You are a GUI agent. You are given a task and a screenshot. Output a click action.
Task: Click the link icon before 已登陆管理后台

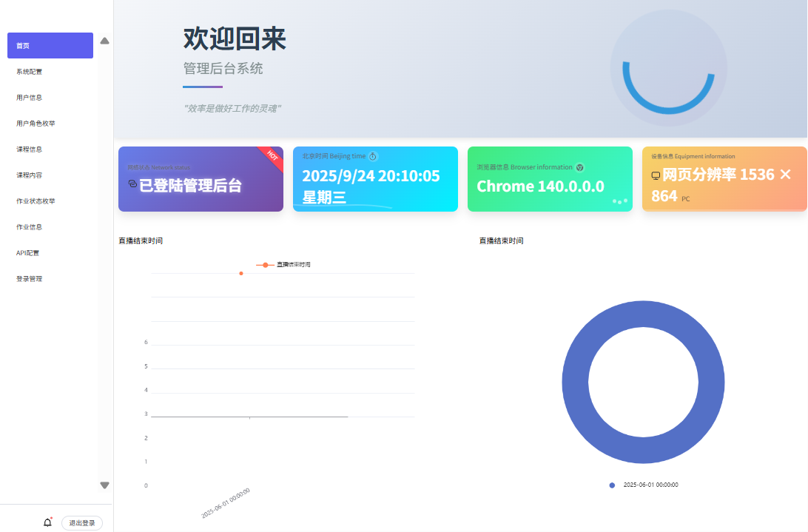coord(132,183)
